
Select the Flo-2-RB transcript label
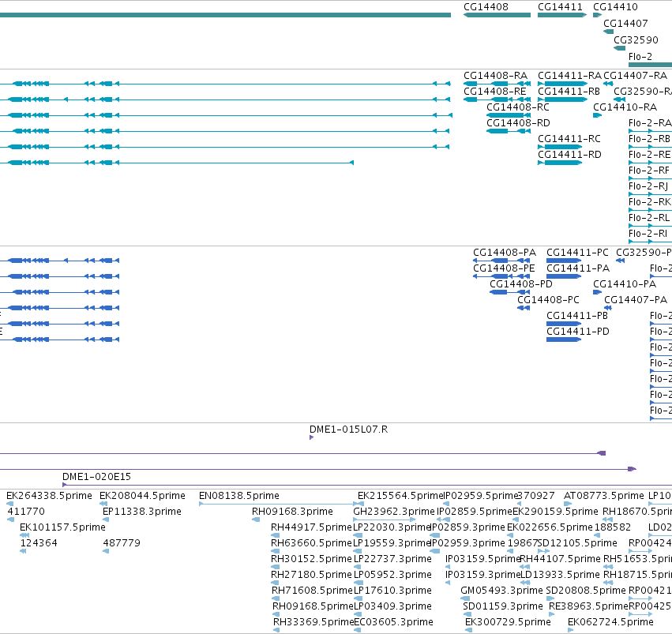649,139
